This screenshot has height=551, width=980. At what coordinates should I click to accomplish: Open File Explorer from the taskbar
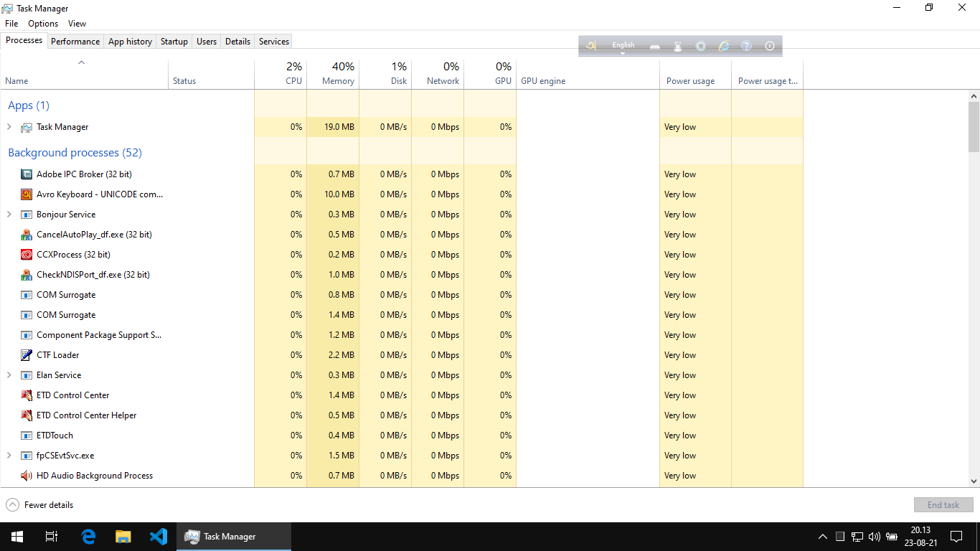[x=123, y=536]
